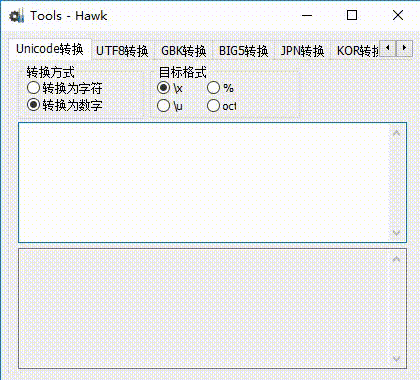
Task: Focus the upper input text area
Action: (x=212, y=183)
